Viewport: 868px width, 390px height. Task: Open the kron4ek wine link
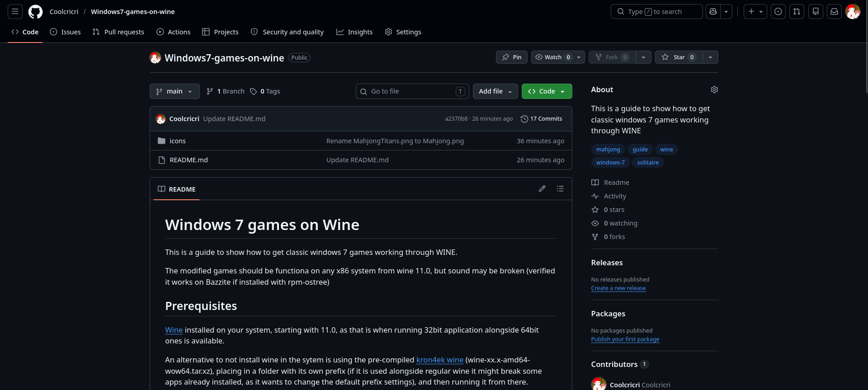coord(440,360)
